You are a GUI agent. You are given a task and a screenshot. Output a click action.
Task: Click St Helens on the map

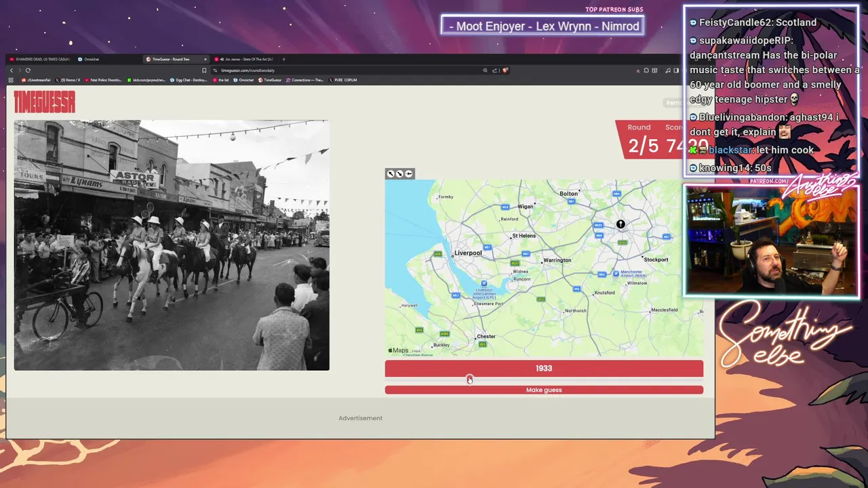(x=524, y=236)
